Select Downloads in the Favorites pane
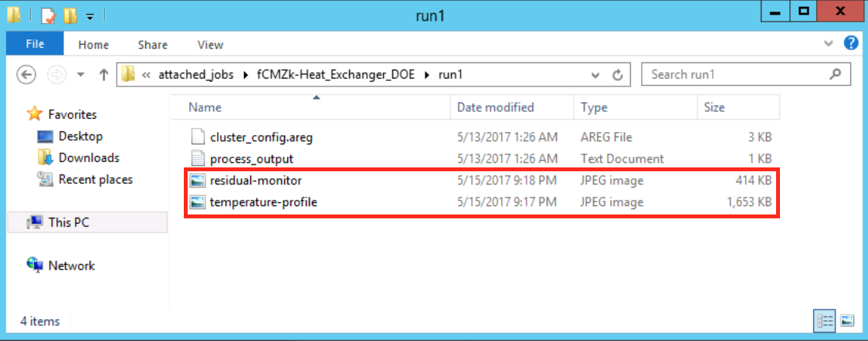The height and width of the screenshot is (341, 868). 89,157
